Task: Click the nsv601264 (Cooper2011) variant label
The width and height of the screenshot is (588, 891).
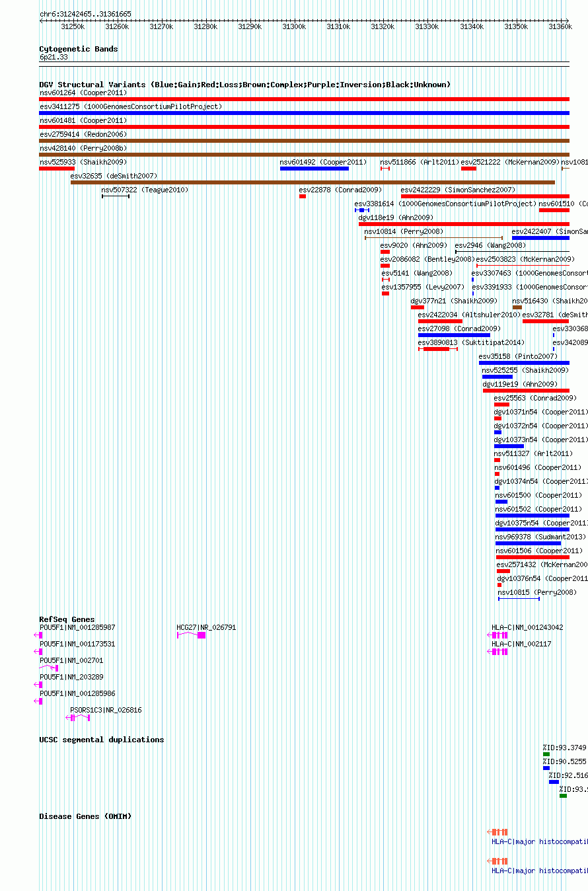Action: pyautogui.click(x=83, y=93)
